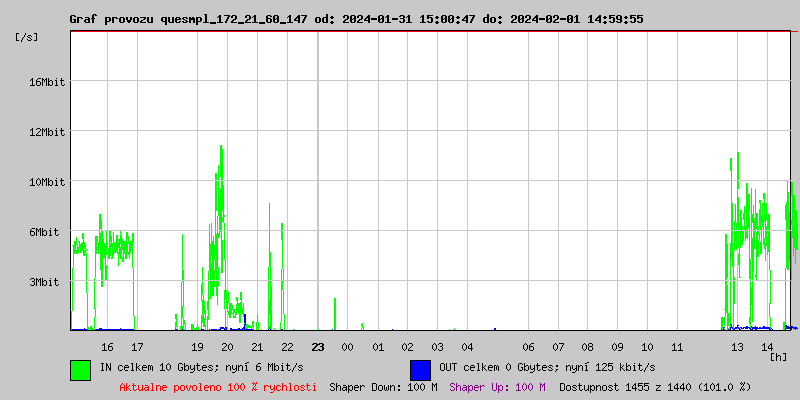Viewport: 800px width, 400px height.
Task: Click hour label '10' on time axis
Action: click(x=647, y=347)
